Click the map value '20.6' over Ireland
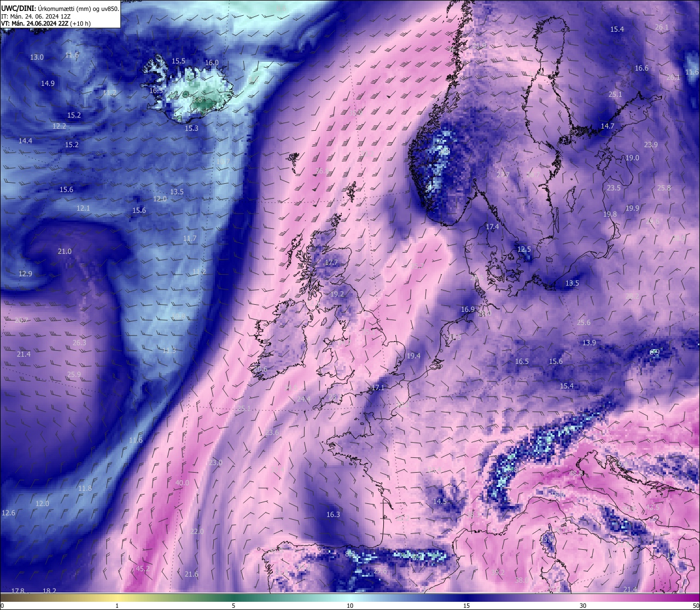Screen dimensions: 700x610 (x=261, y=369)
